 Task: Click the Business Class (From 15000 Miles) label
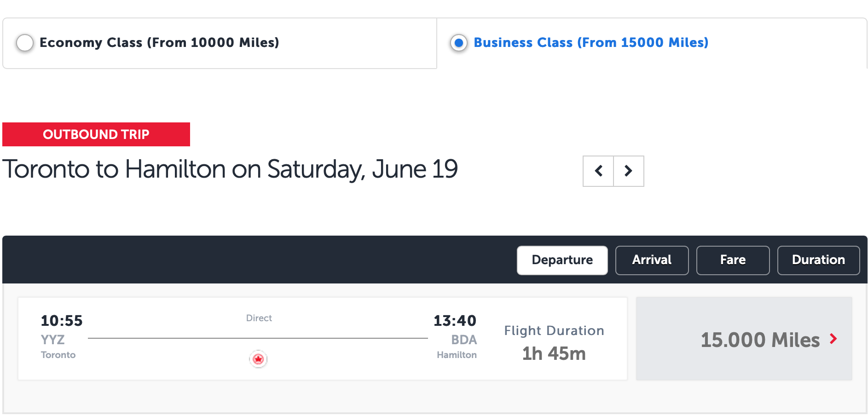591,42
